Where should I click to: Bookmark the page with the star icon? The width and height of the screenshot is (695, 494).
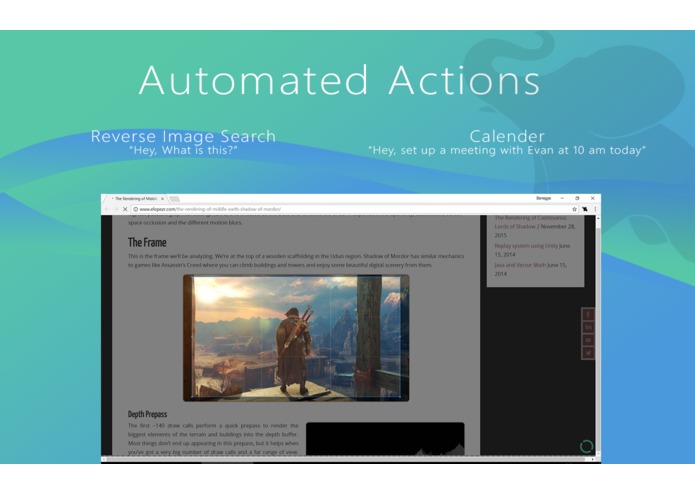point(574,209)
